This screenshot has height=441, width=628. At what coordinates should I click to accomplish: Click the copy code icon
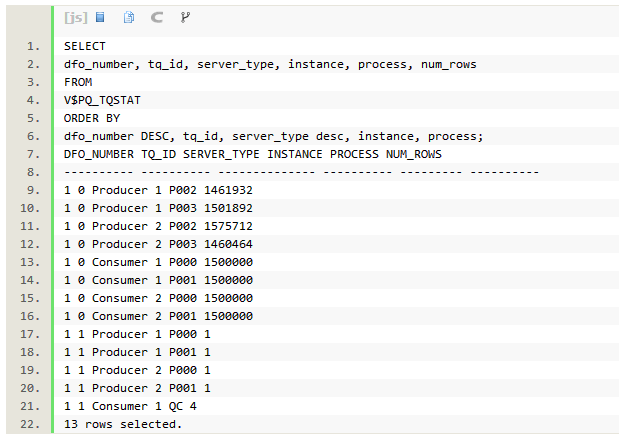tap(129, 18)
